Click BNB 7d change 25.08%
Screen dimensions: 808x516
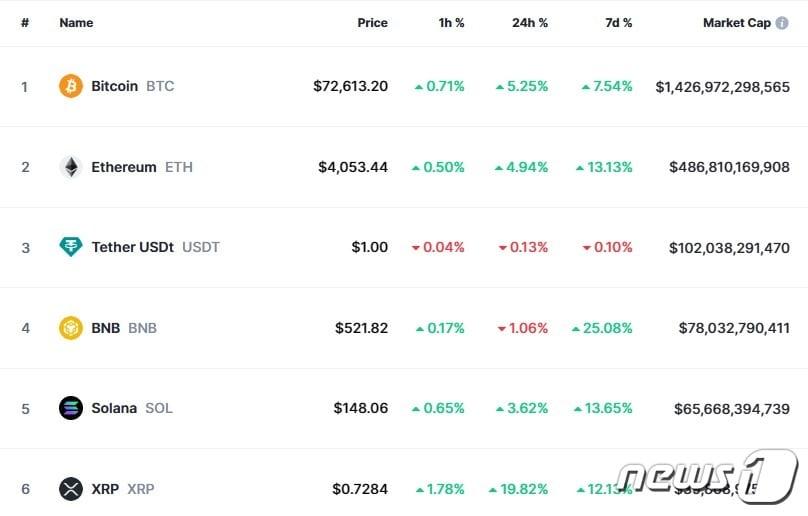point(607,328)
